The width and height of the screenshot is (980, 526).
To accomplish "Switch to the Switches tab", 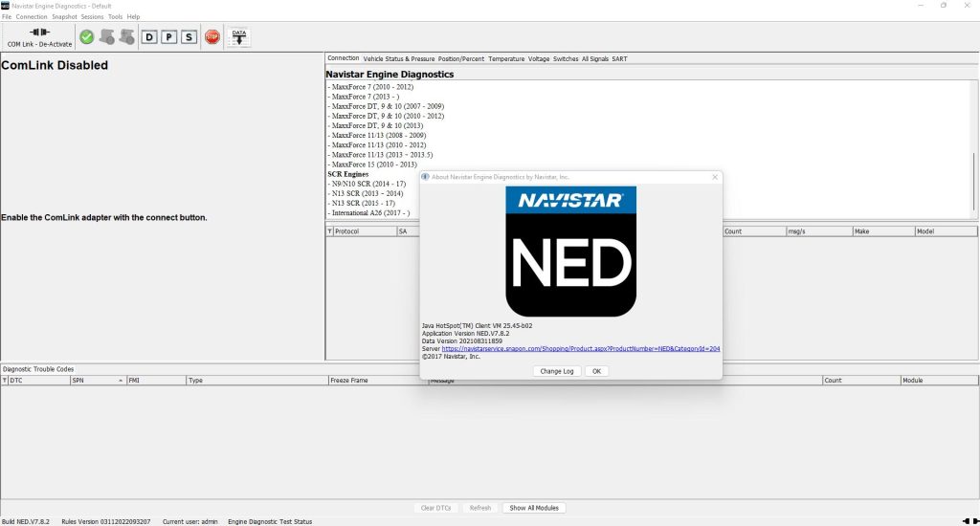I will point(566,58).
